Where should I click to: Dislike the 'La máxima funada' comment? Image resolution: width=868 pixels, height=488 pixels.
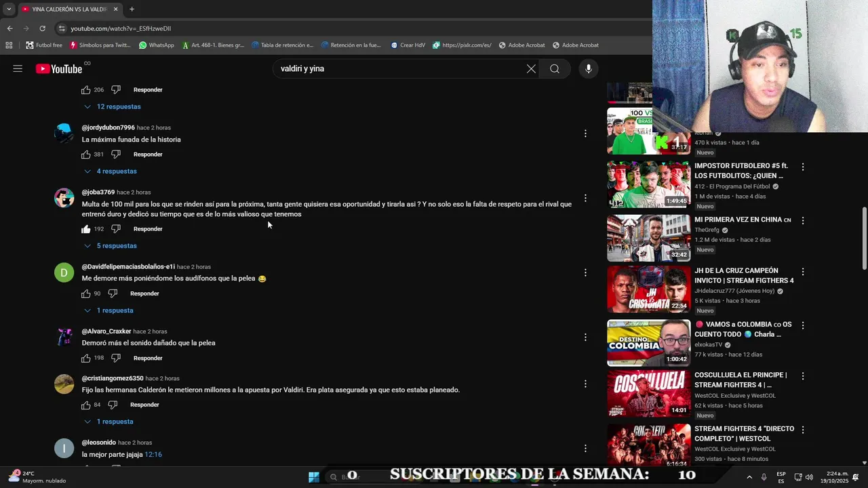(x=116, y=155)
